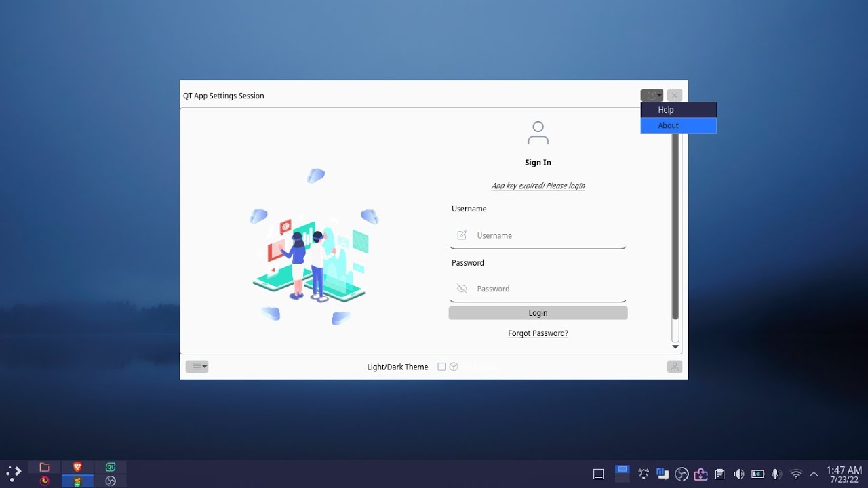Click the clock showing 1:47 AM
The image size is (868, 488).
click(x=844, y=474)
